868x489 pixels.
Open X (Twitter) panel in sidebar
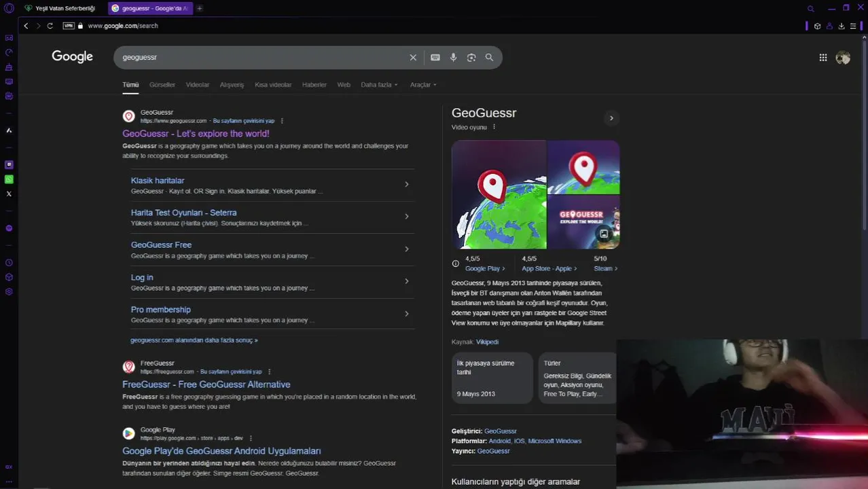point(9,194)
